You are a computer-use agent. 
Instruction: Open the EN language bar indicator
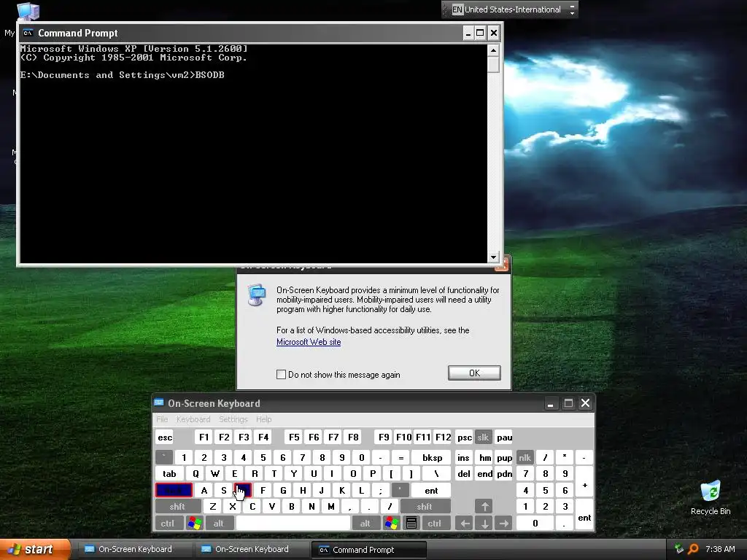coord(457,9)
